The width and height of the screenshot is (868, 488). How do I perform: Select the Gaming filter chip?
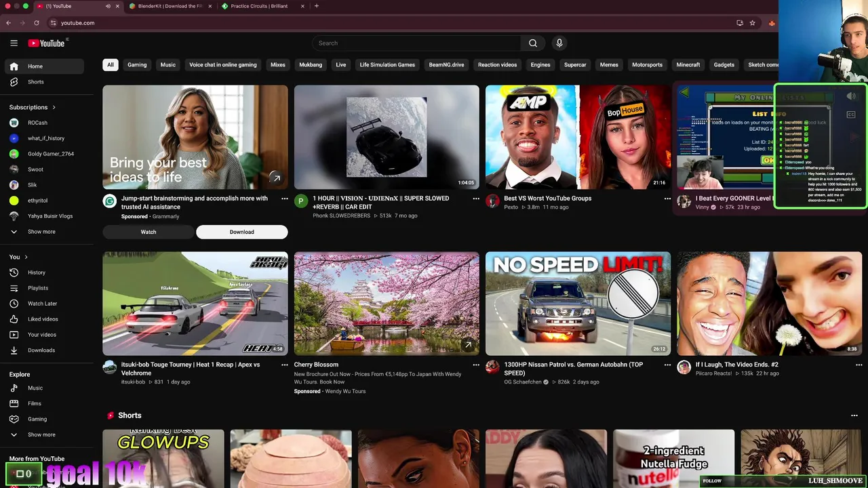coord(137,65)
